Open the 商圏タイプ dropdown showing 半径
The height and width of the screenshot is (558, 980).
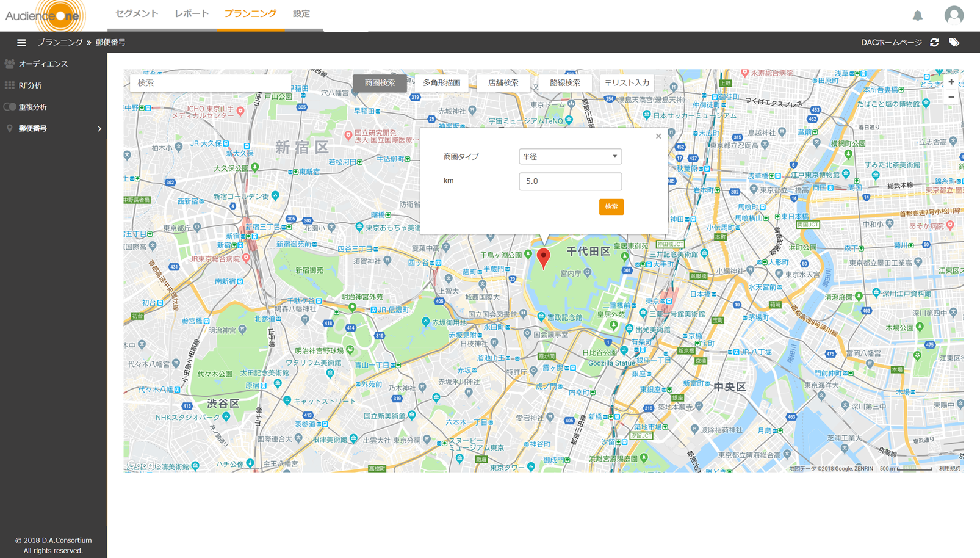(569, 156)
